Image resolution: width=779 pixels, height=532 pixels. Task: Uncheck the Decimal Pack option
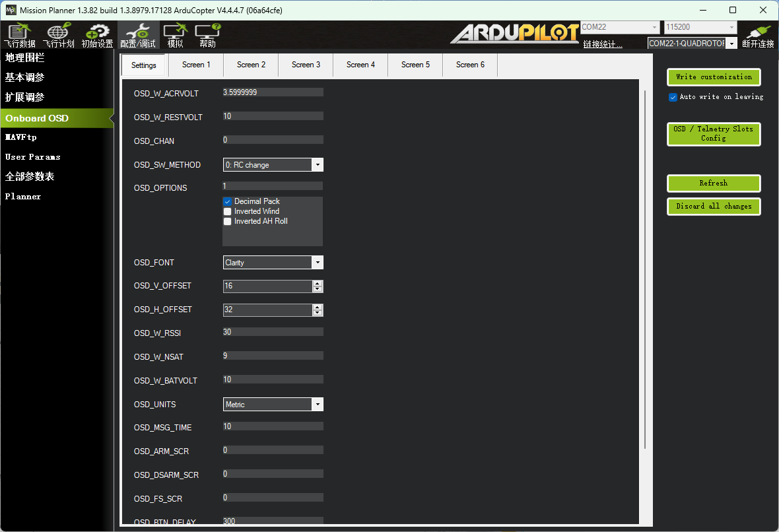(x=228, y=201)
